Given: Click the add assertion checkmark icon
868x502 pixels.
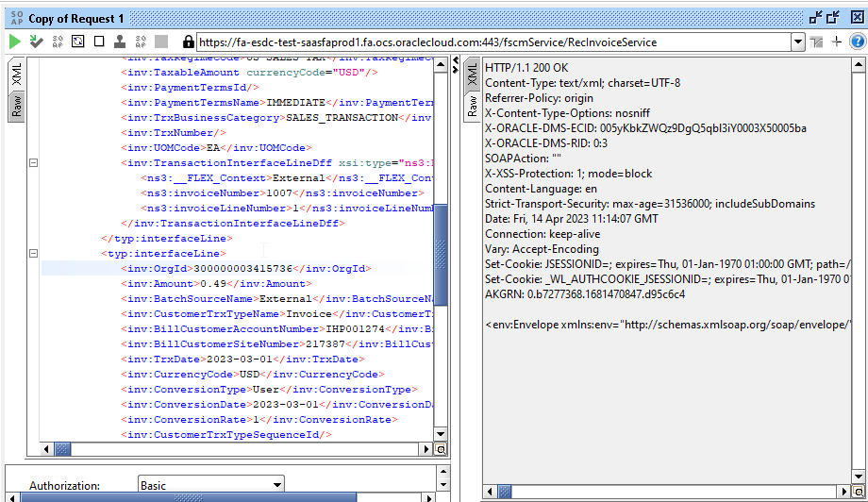Looking at the screenshot, I should coord(36,42).
